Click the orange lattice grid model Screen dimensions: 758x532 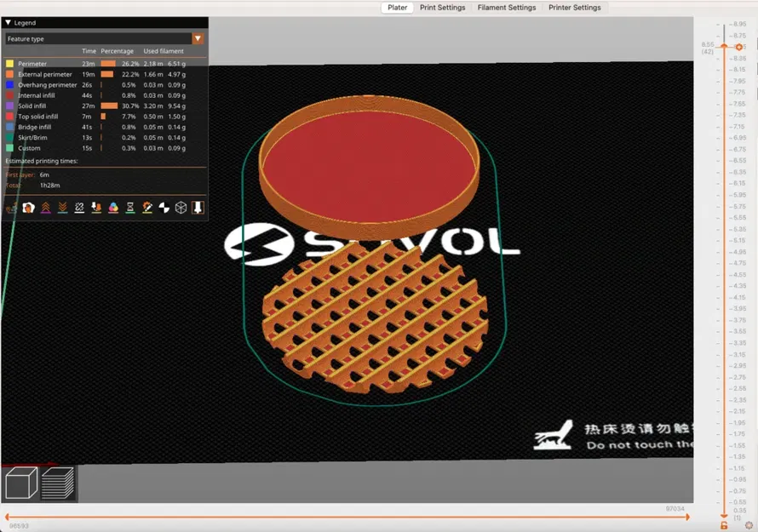pos(375,317)
